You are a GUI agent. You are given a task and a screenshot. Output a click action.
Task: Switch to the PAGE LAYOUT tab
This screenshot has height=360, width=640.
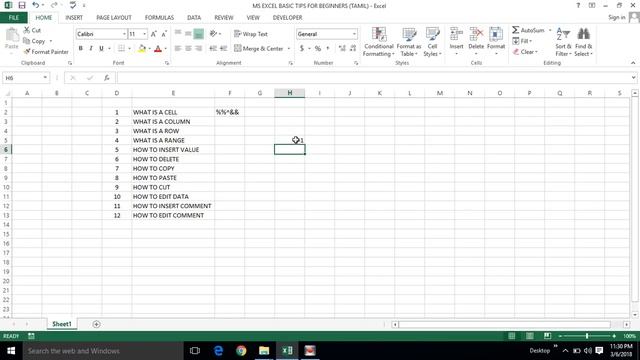pyautogui.click(x=114, y=18)
